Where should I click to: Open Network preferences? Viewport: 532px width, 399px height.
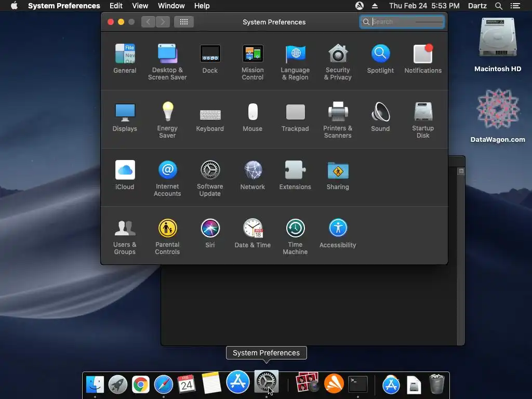pyautogui.click(x=252, y=175)
